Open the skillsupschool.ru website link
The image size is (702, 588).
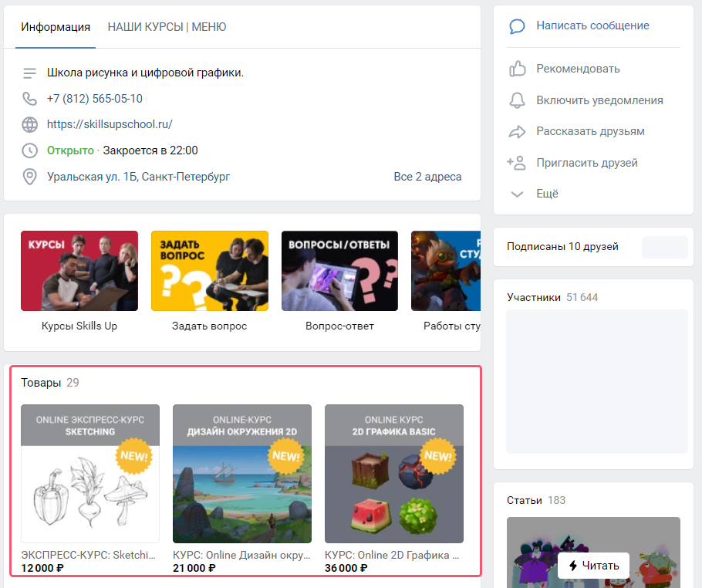(110, 124)
